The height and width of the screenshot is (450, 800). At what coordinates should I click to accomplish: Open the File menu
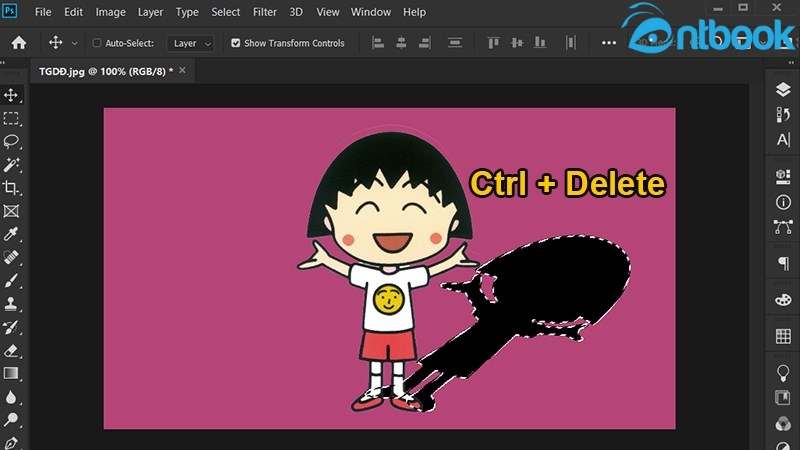[43, 12]
